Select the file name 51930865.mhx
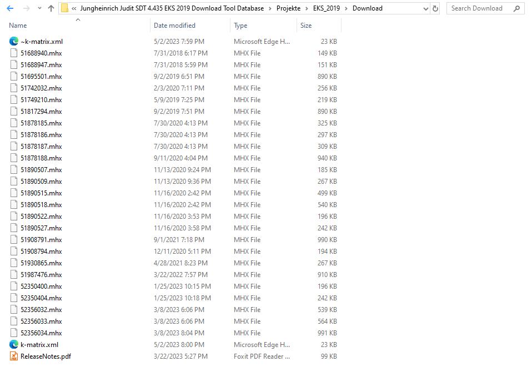 click(x=41, y=263)
